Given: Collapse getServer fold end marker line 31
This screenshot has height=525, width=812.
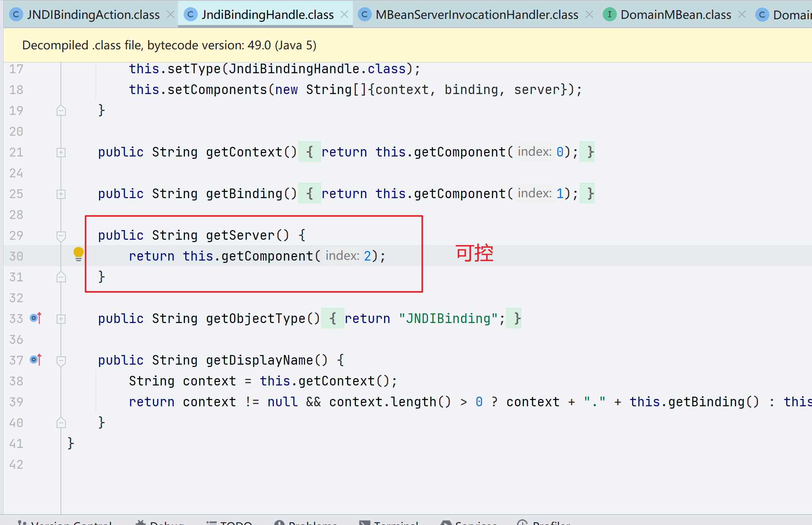Looking at the screenshot, I should click(x=61, y=277).
